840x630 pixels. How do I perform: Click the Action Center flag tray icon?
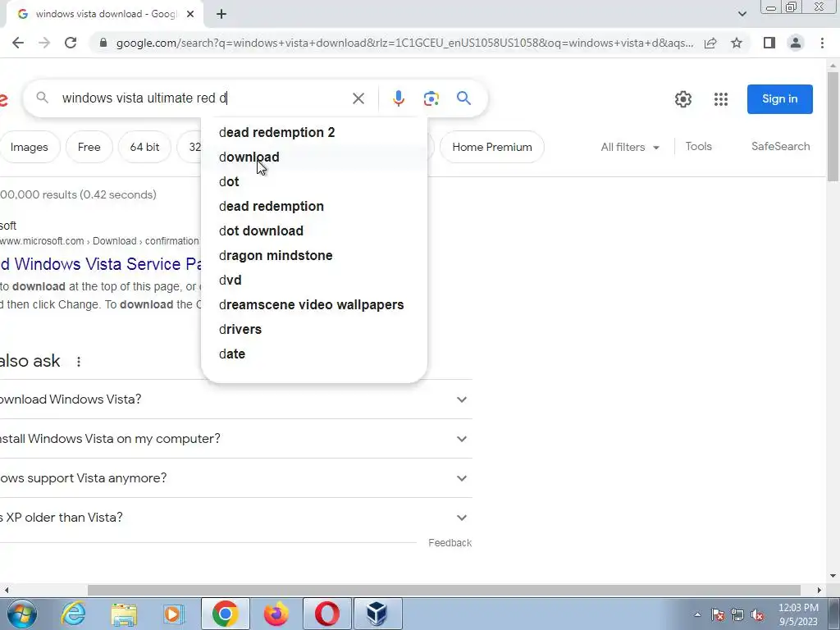coord(718,614)
